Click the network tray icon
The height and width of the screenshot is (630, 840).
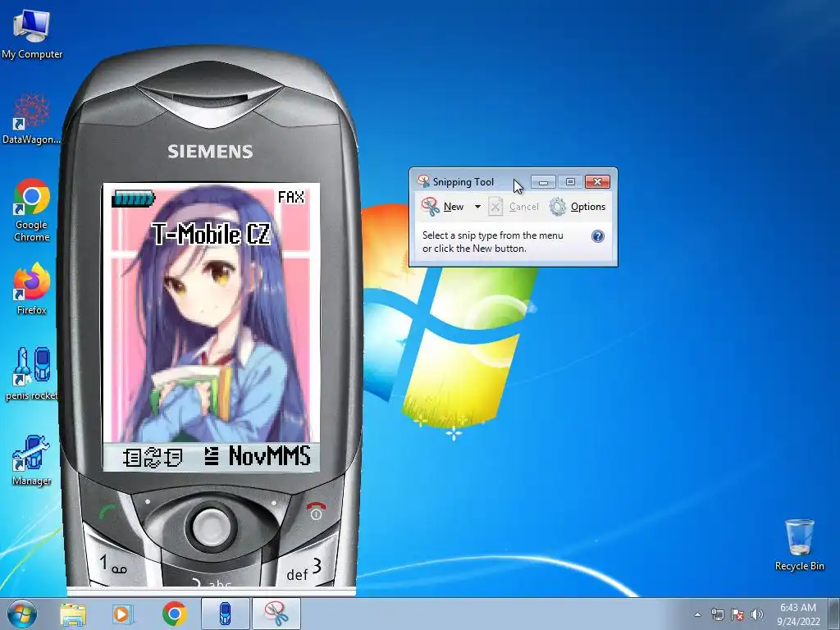(x=717, y=614)
